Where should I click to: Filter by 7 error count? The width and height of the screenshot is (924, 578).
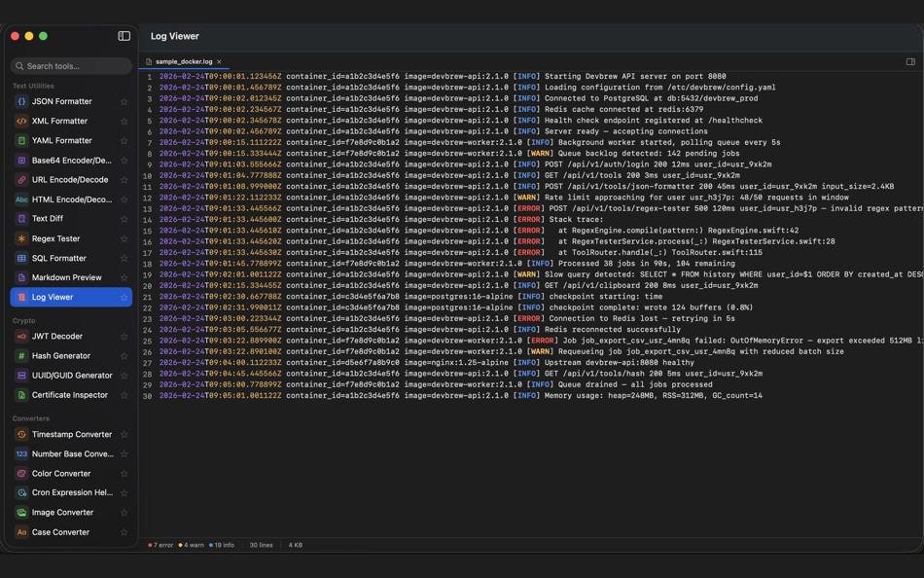coord(160,545)
